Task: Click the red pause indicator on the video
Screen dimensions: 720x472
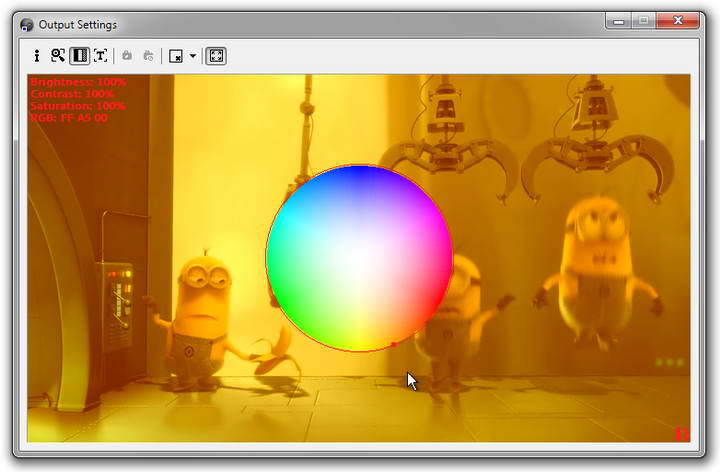Action: point(682,434)
